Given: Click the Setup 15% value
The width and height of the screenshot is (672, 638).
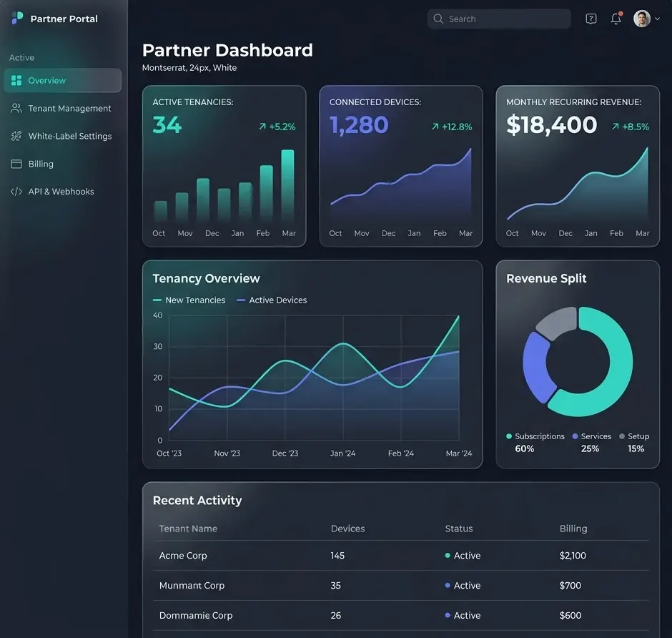Looking at the screenshot, I should [636, 448].
